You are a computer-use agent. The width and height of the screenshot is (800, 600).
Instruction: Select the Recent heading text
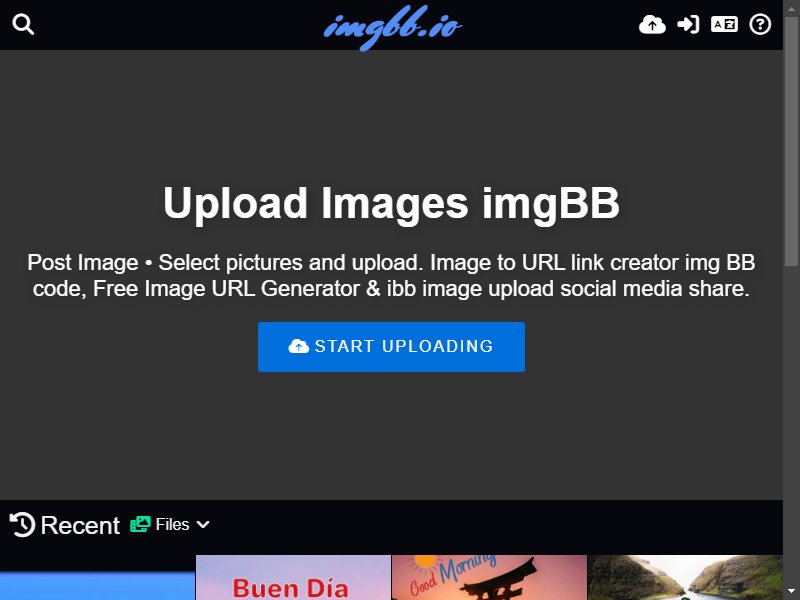[x=80, y=525]
